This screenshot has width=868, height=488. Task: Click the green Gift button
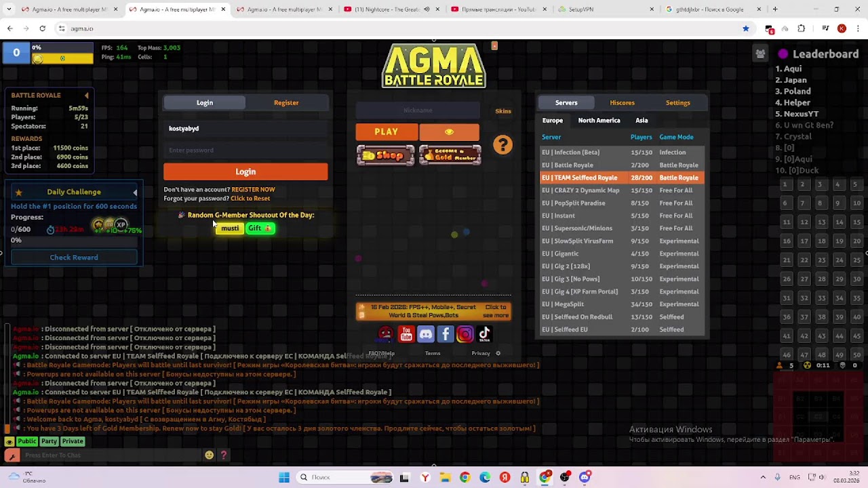pyautogui.click(x=260, y=228)
